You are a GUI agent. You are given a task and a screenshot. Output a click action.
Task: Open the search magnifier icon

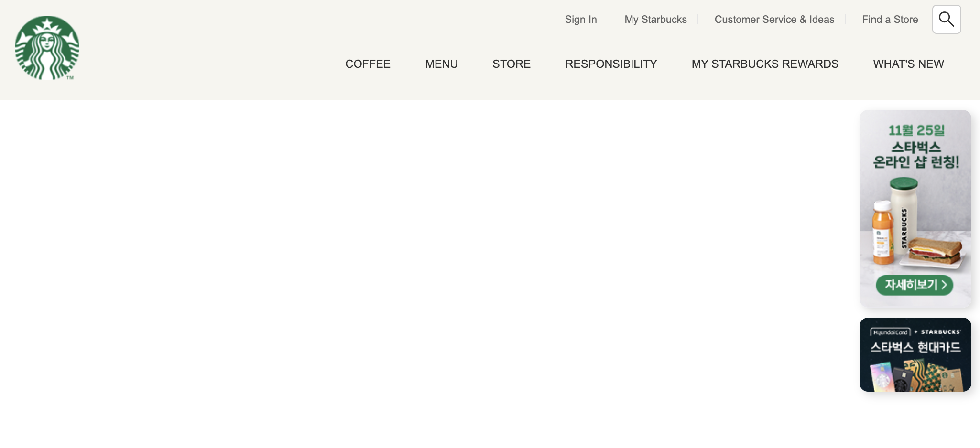[x=947, y=20]
